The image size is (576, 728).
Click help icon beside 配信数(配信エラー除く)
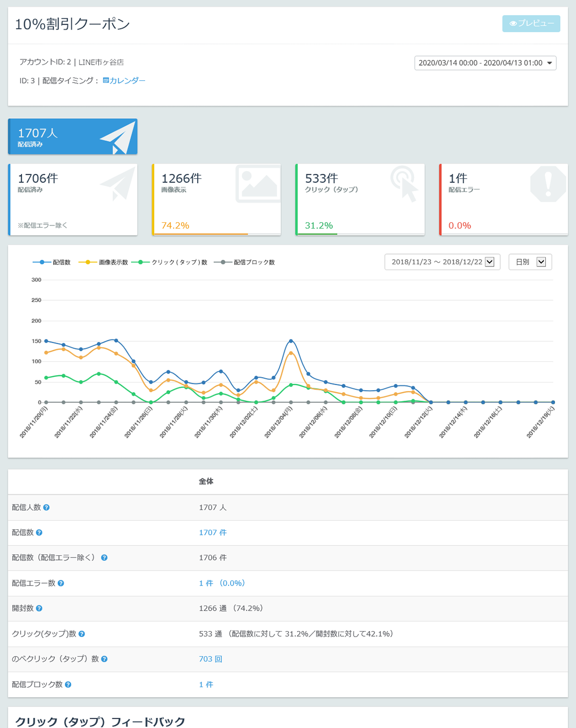[104, 558]
